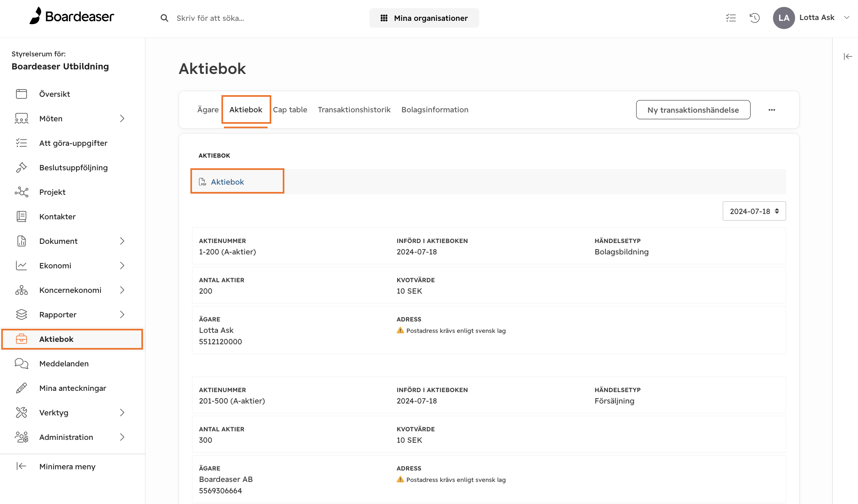Open the 2024-07-18 date dropdown

[754, 211]
